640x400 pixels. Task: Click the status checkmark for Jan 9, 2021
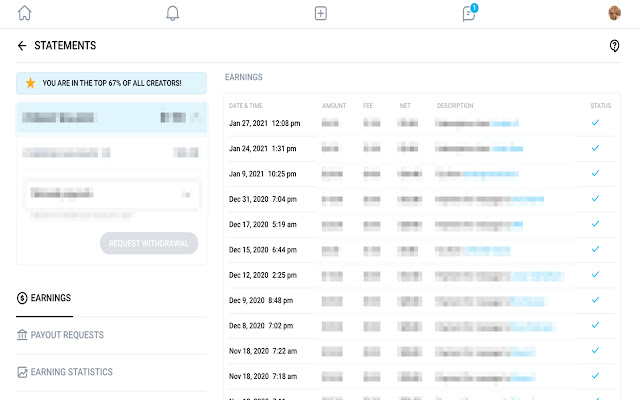click(596, 173)
